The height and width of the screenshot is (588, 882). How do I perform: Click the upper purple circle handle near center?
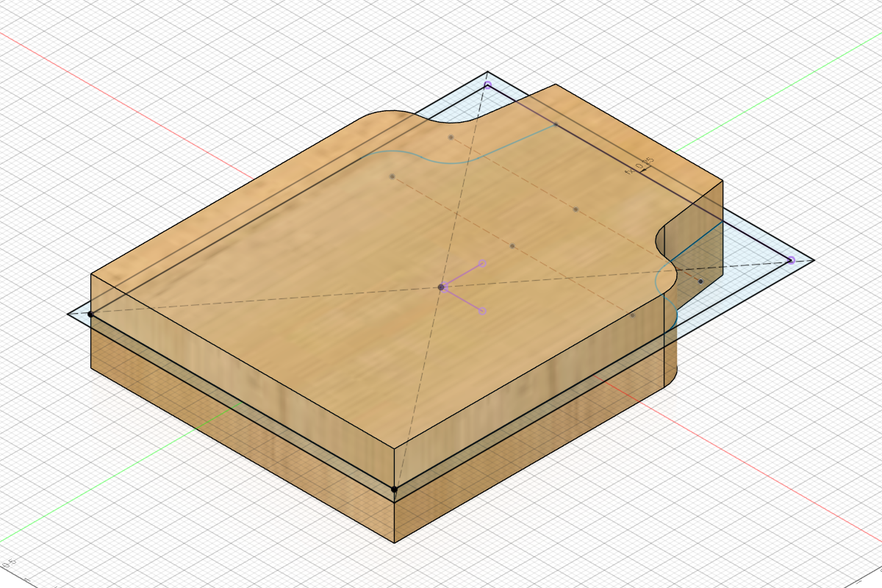483,263
